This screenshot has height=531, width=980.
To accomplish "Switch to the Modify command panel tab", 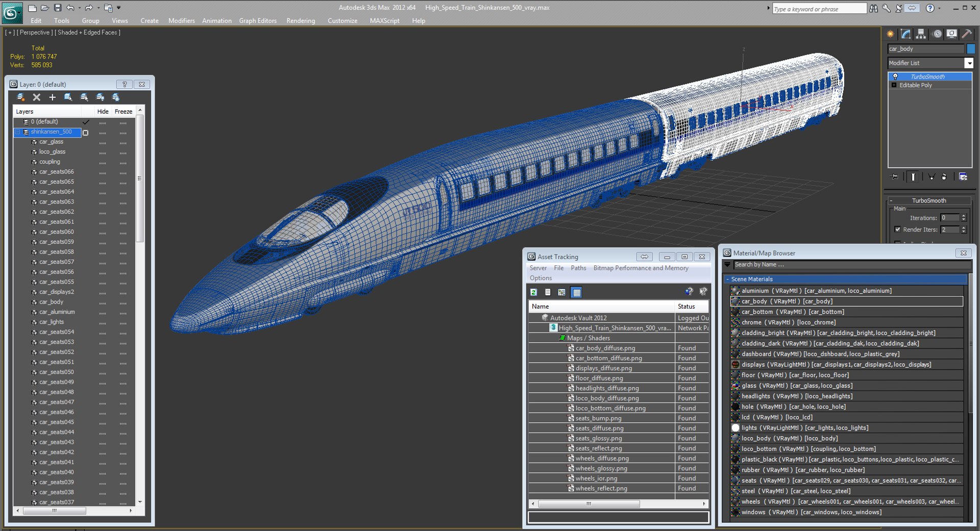I will (906, 34).
